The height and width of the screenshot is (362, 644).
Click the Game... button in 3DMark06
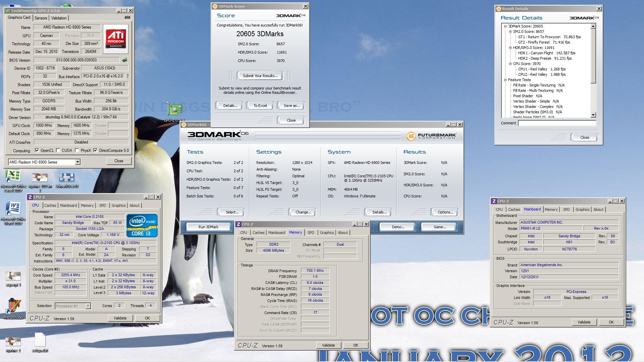[440, 227]
